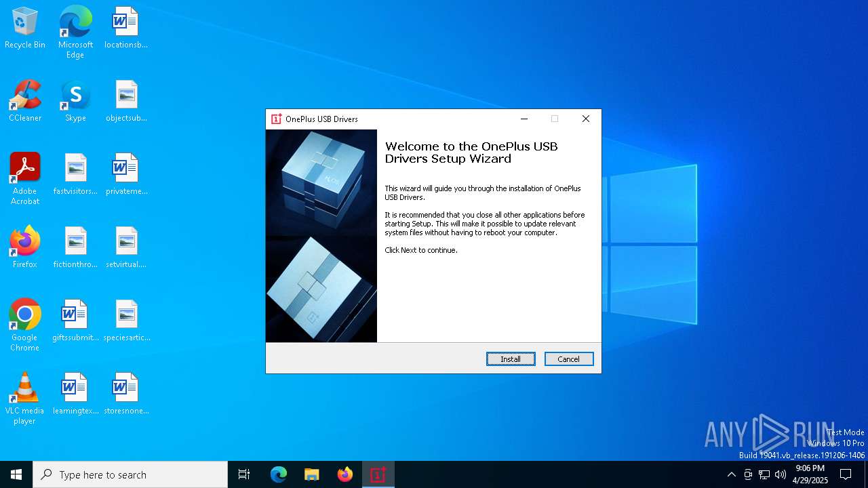Open the notification center icon
The width and height of the screenshot is (868, 488).
846,474
